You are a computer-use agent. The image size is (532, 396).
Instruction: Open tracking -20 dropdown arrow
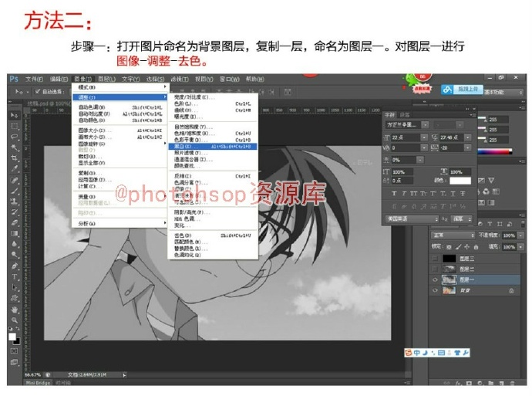[x=468, y=147]
